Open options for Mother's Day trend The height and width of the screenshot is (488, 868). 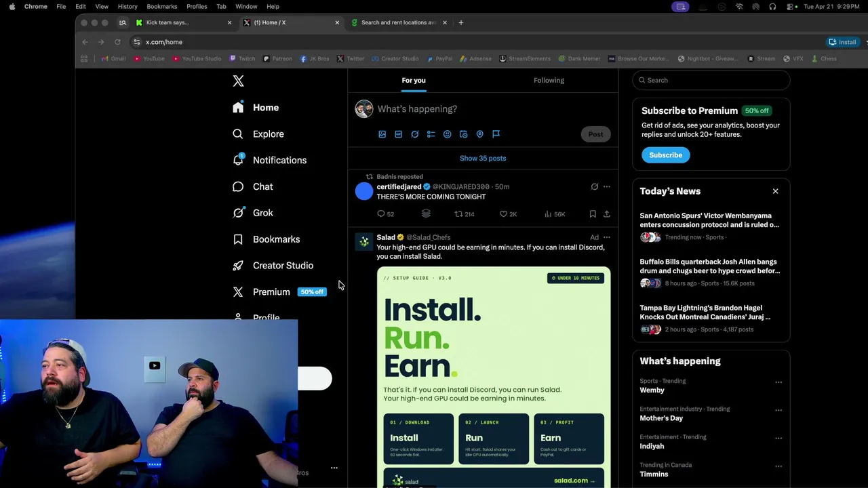point(778,410)
